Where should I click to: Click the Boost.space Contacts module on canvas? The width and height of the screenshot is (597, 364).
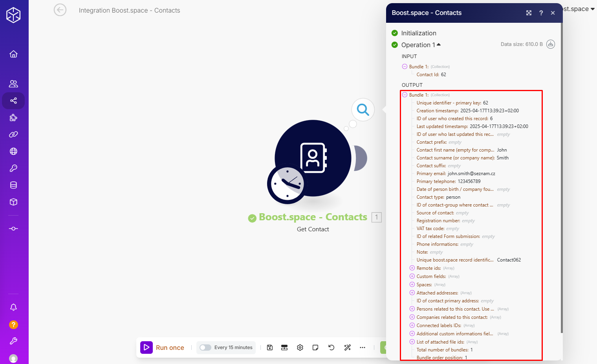pos(313,158)
